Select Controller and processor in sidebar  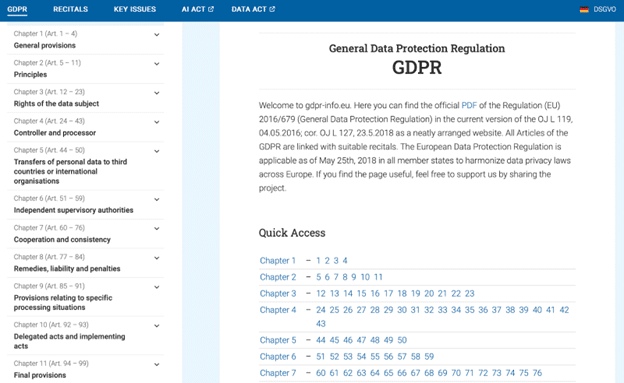[x=55, y=133]
